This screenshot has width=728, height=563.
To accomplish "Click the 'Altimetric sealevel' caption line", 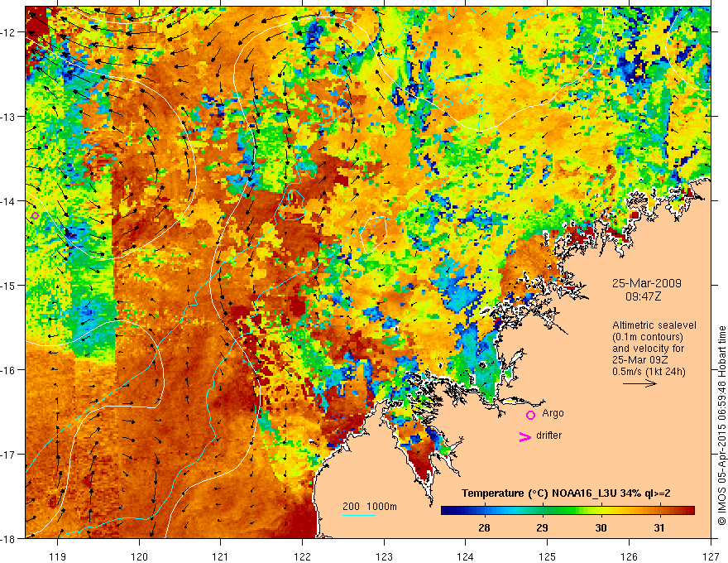I will click(654, 325).
